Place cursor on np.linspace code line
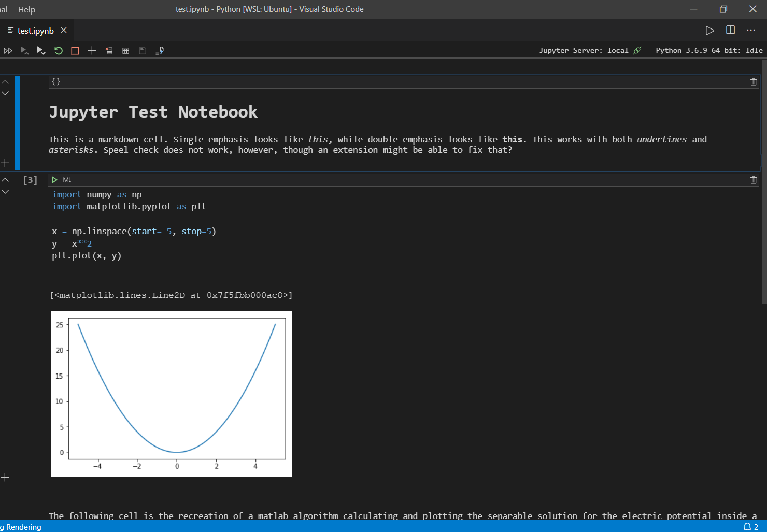767x532 pixels. (134, 232)
